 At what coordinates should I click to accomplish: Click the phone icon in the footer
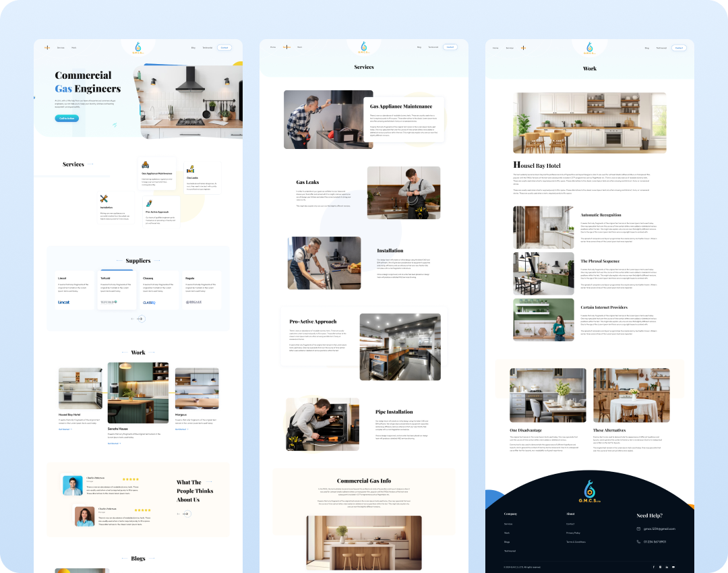[639, 541]
